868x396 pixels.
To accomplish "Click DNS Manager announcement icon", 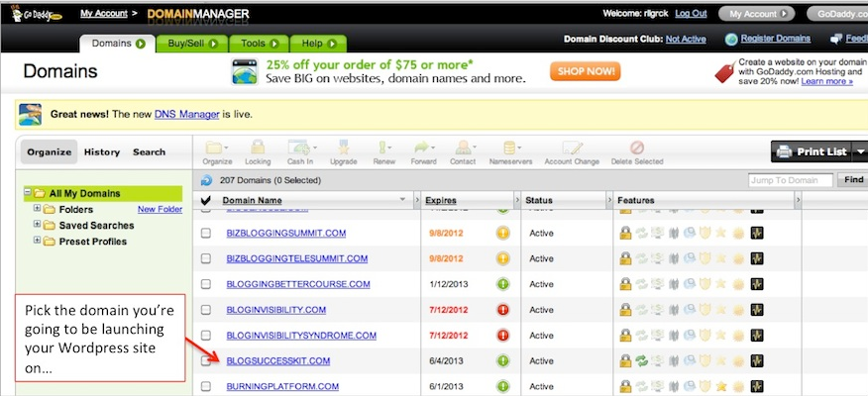I will 30,115.
